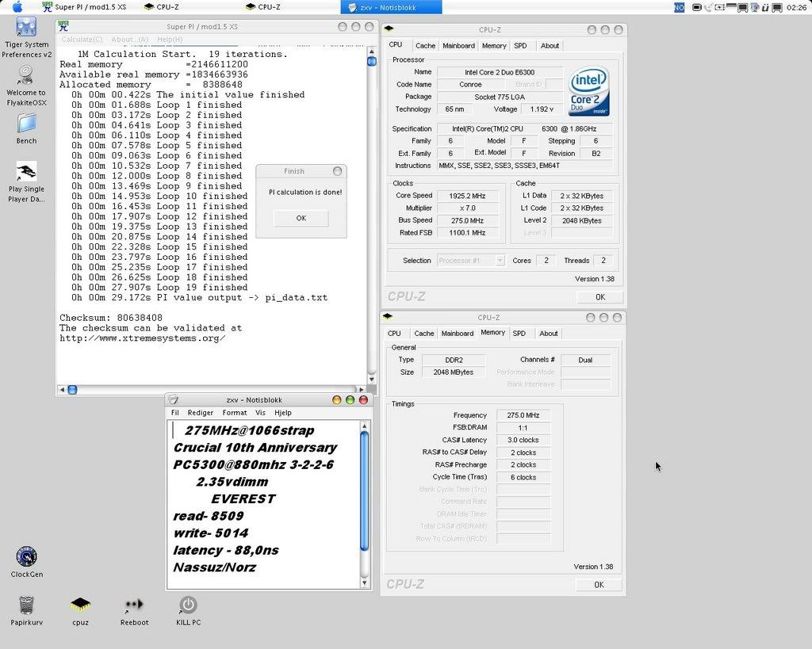This screenshot has height=649, width=812.
Task: Switch to first CPU-Z taskbar button
Action: click(162, 6)
